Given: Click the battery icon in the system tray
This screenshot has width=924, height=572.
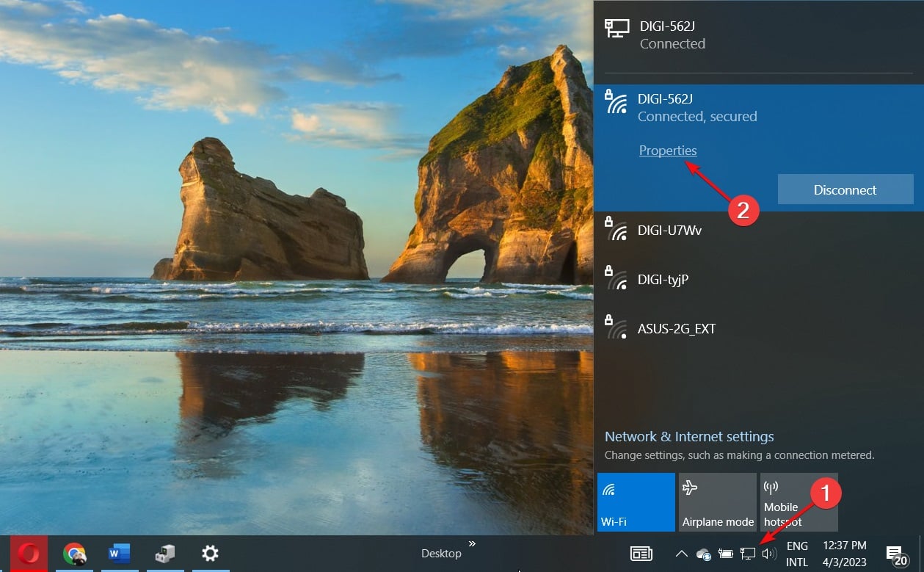Looking at the screenshot, I should [726, 554].
